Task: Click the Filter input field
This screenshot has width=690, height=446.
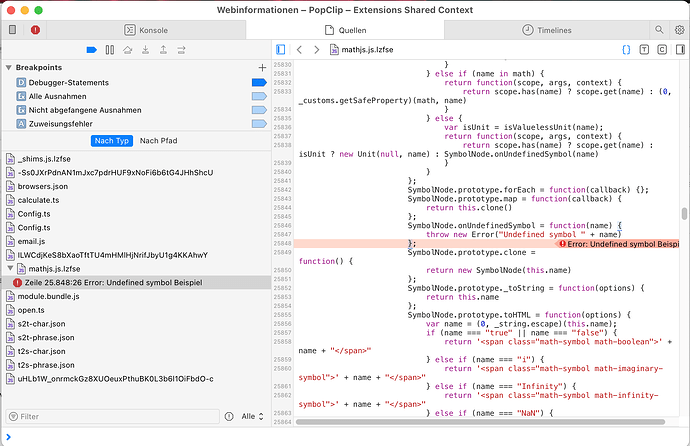Action: click(x=120, y=416)
